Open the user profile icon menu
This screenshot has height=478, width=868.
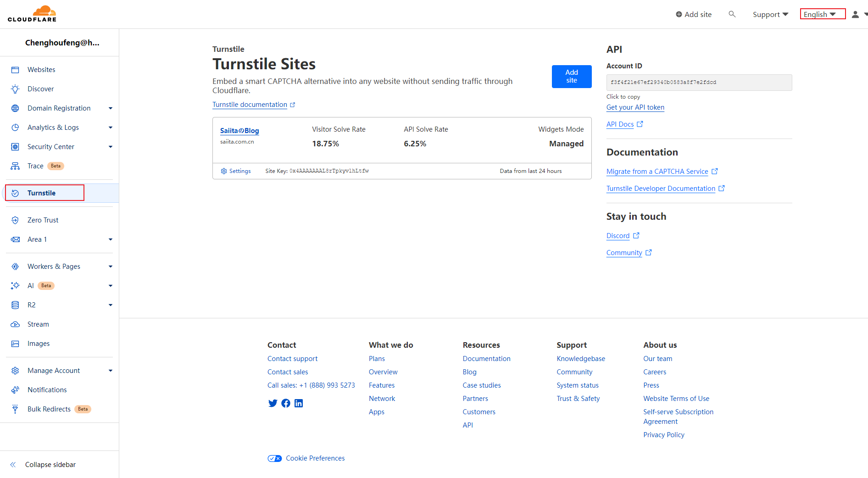[x=856, y=15]
